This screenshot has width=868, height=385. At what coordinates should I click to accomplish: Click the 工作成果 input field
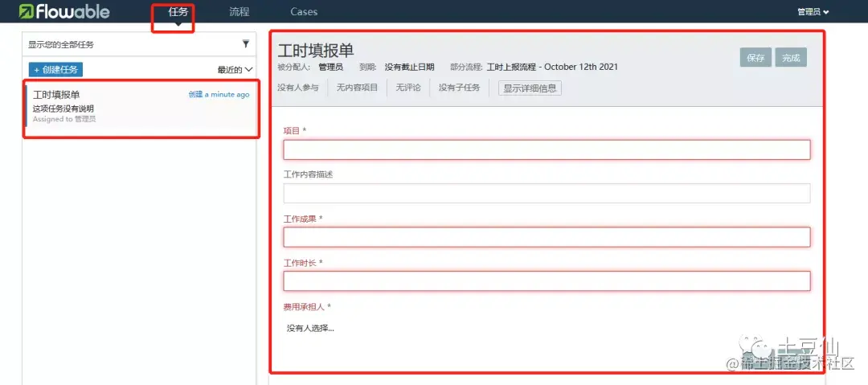pos(547,237)
